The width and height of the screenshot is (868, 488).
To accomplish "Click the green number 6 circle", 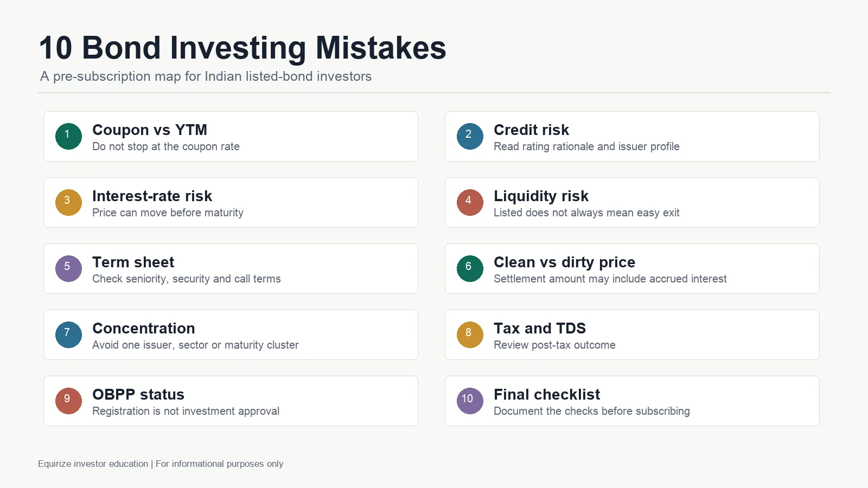I will (470, 268).
